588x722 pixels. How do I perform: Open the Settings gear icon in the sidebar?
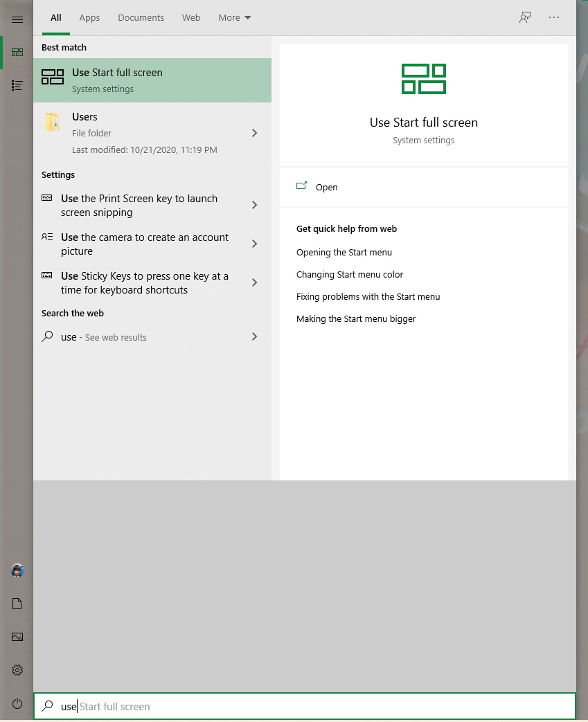click(17, 670)
